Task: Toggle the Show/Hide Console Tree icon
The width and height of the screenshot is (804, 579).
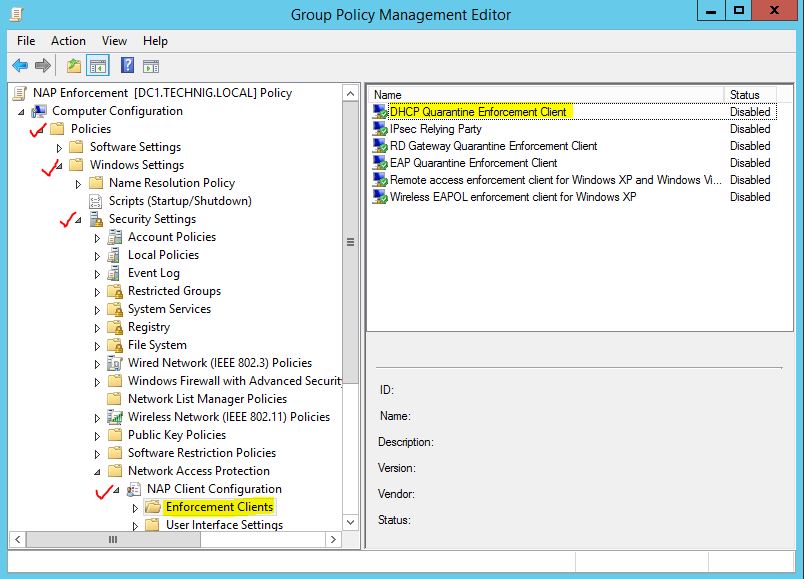Action: pyautogui.click(x=95, y=65)
